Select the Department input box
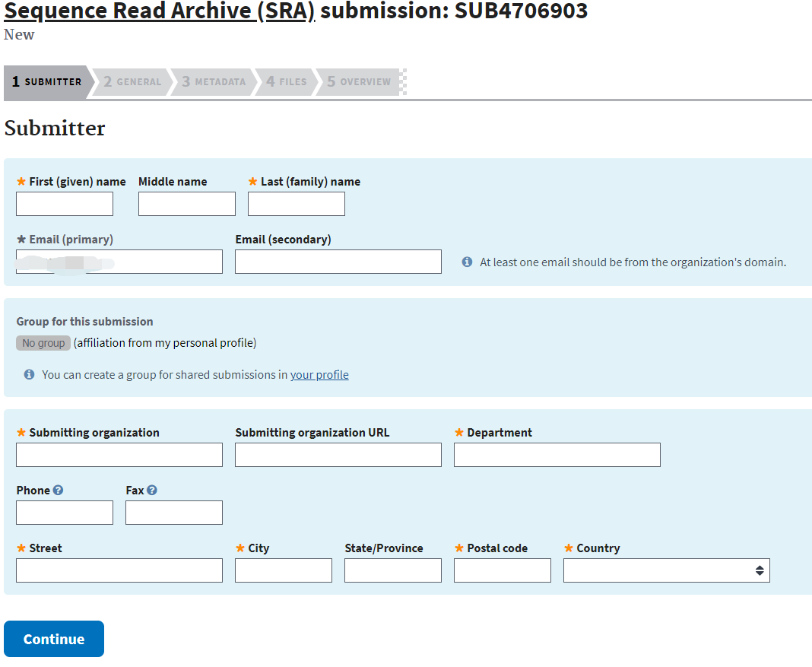This screenshot has height=667, width=812. click(557, 455)
